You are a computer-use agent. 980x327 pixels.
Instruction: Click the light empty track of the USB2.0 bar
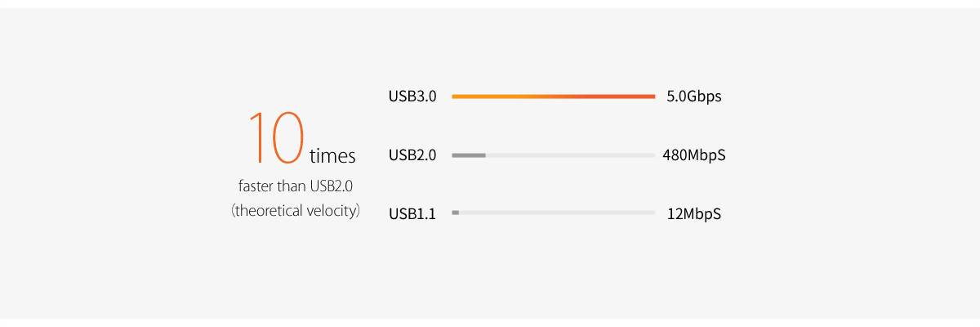coord(570,155)
